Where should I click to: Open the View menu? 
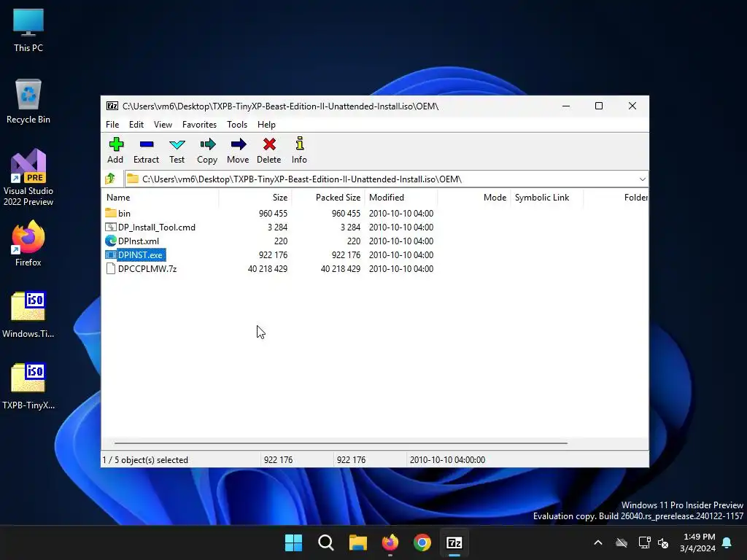[x=163, y=124]
